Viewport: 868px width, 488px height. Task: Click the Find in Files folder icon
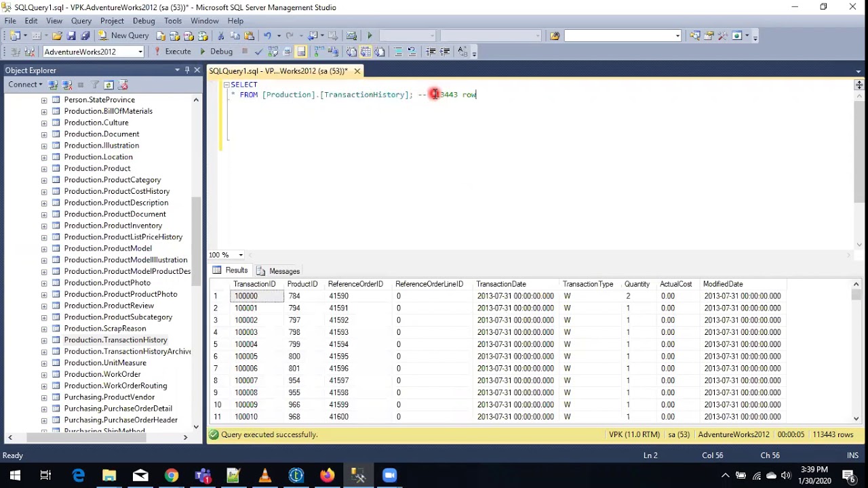[x=555, y=35]
